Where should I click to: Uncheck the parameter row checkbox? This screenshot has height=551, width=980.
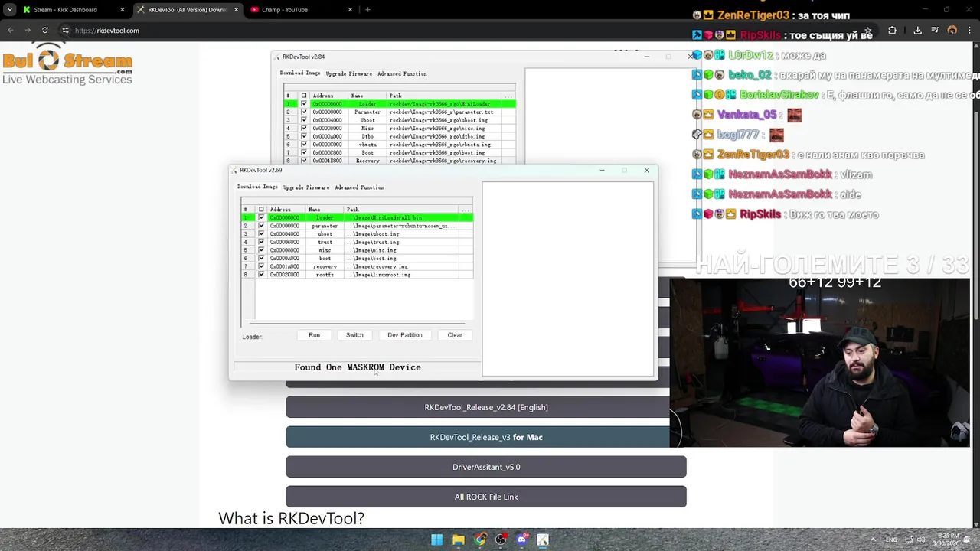point(261,226)
